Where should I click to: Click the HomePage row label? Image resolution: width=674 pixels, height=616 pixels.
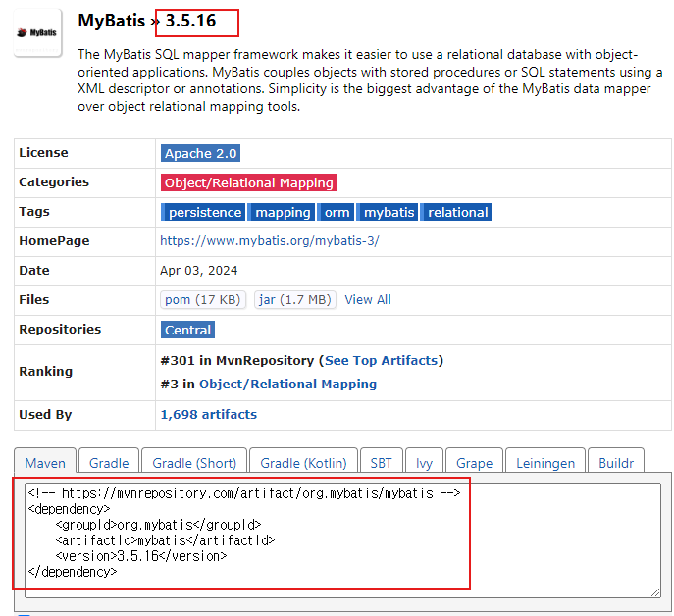54,240
